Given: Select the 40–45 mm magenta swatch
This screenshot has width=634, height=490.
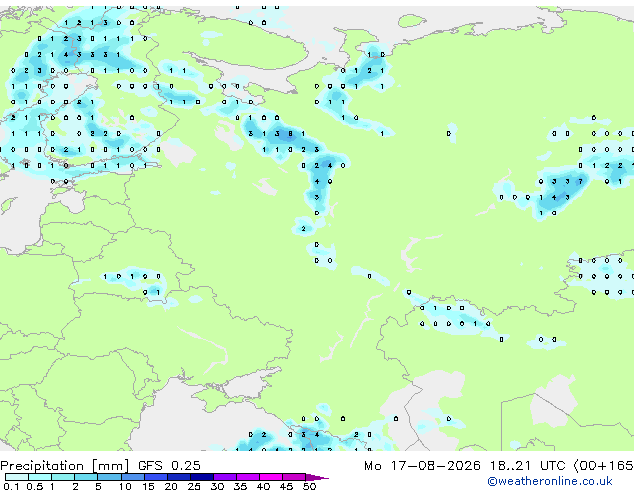Looking at the screenshot, I should coord(271,477).
